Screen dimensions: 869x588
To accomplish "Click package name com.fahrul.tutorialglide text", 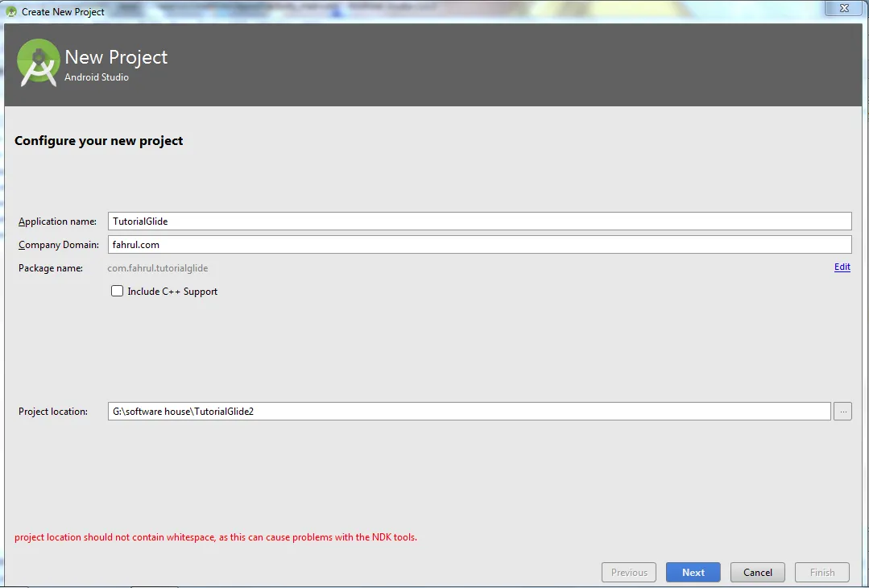I will [x=157, y=268].
